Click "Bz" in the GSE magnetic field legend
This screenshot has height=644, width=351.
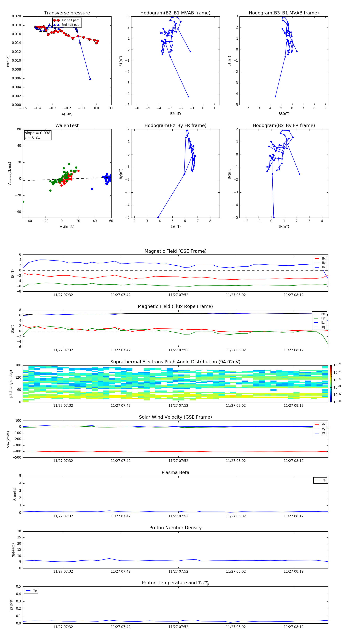tap(324, 267)
